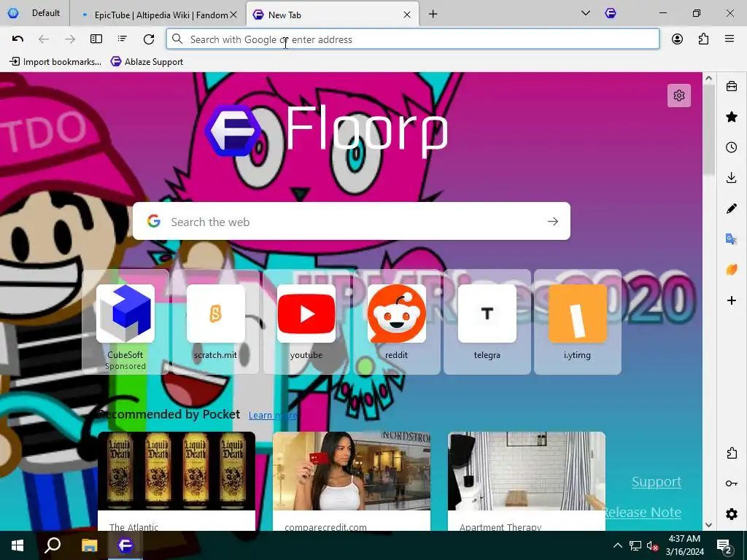Screen dimensions: 747x560
Task: Open the orange sidebar web panel icon
Action: click(731, 270)
